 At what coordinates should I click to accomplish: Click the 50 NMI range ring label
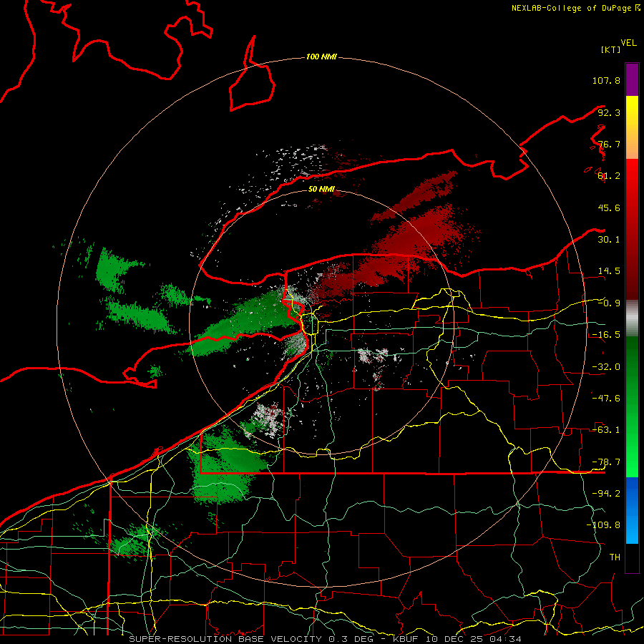pos(321,190)
